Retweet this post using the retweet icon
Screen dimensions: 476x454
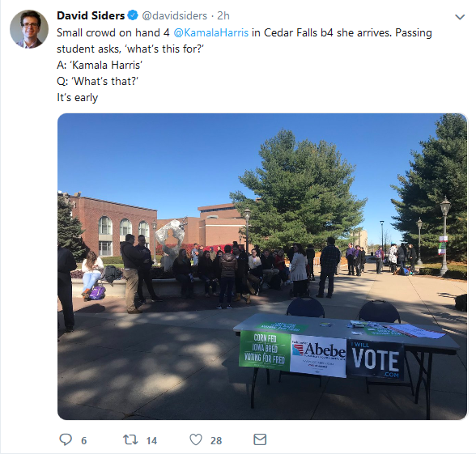click(130, 439)
